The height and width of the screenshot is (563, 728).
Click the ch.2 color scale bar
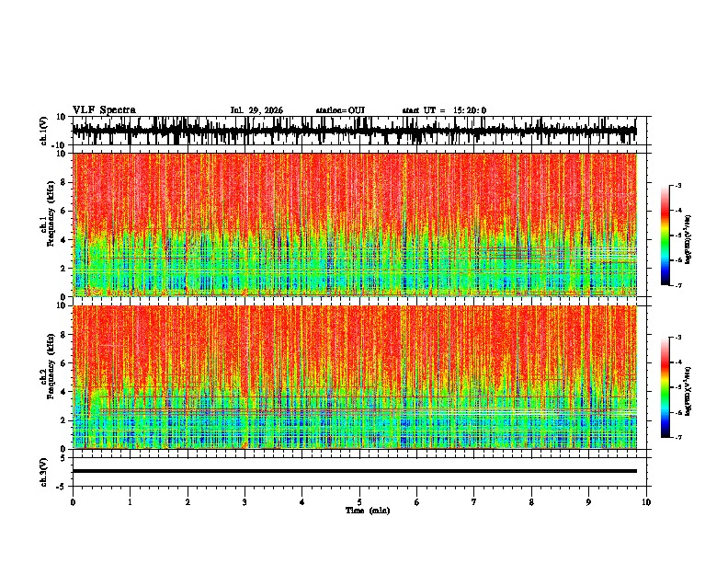click(x=665, y=387)
